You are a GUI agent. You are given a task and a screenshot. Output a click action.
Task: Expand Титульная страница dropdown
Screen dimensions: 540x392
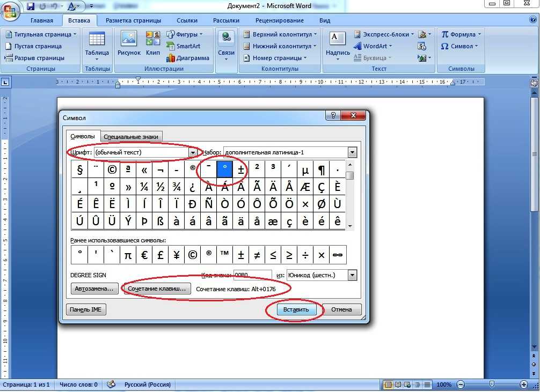point(75,34)
